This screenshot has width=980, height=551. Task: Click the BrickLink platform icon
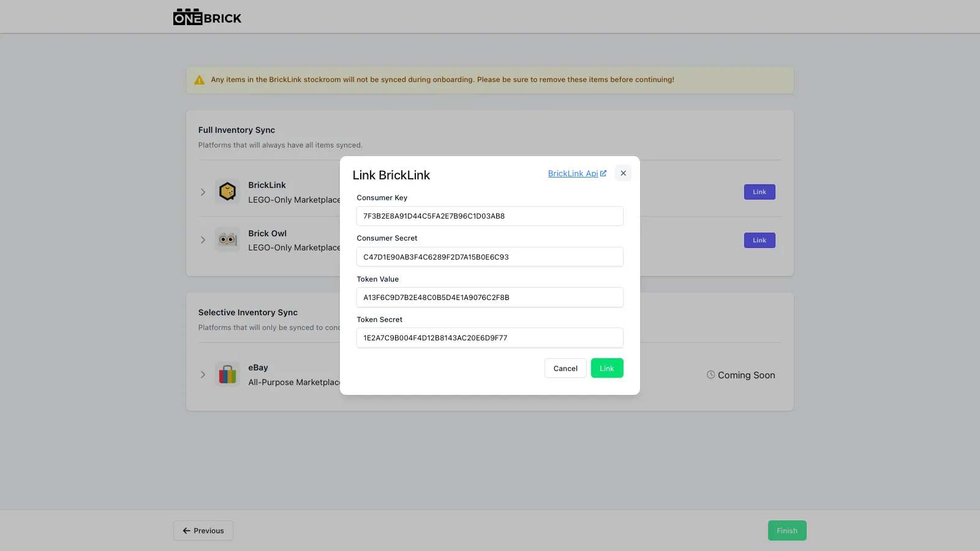click(x=227, y=192)
